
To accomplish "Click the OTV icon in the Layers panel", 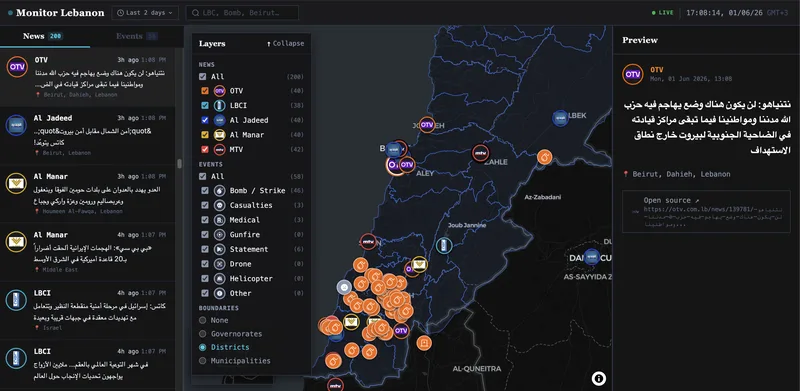I will (219, 91).
